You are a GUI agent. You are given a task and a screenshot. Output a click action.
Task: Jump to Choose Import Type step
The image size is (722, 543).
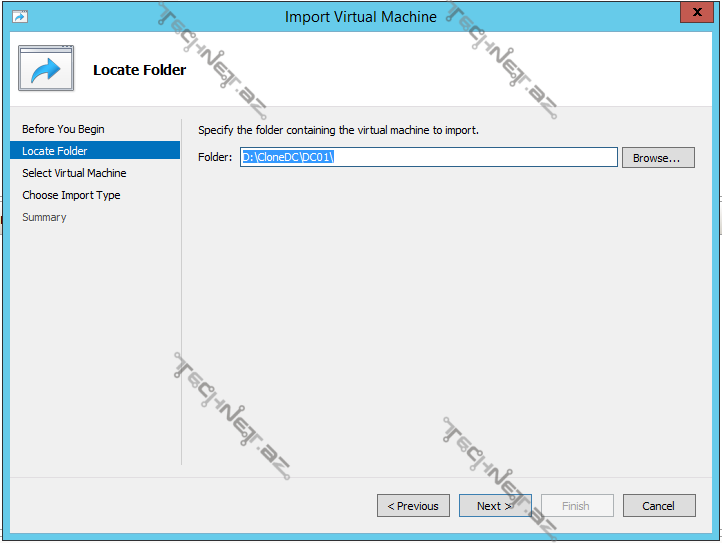click(71, 195)
